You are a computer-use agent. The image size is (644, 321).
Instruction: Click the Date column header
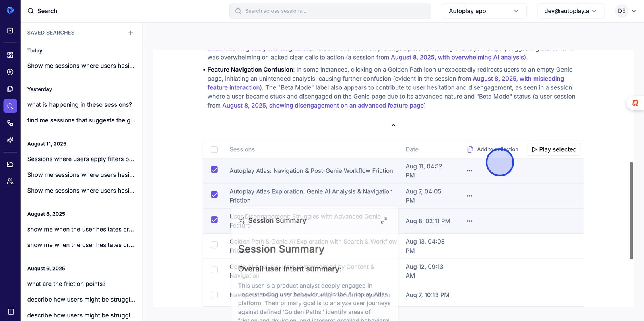(412, 149)
